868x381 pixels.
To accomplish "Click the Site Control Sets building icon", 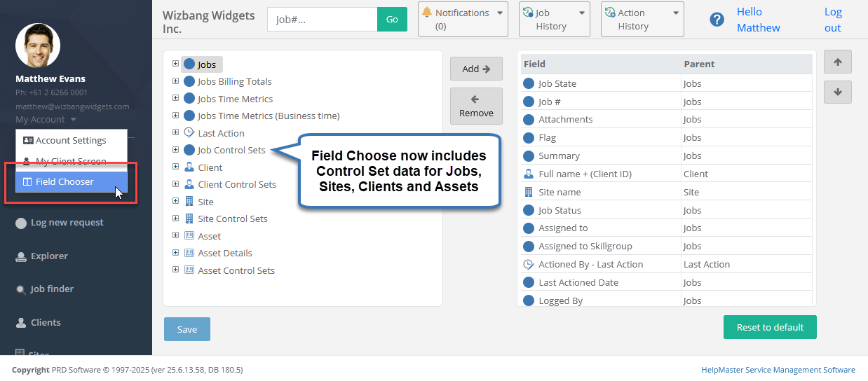I will click(x=189, y=219).
